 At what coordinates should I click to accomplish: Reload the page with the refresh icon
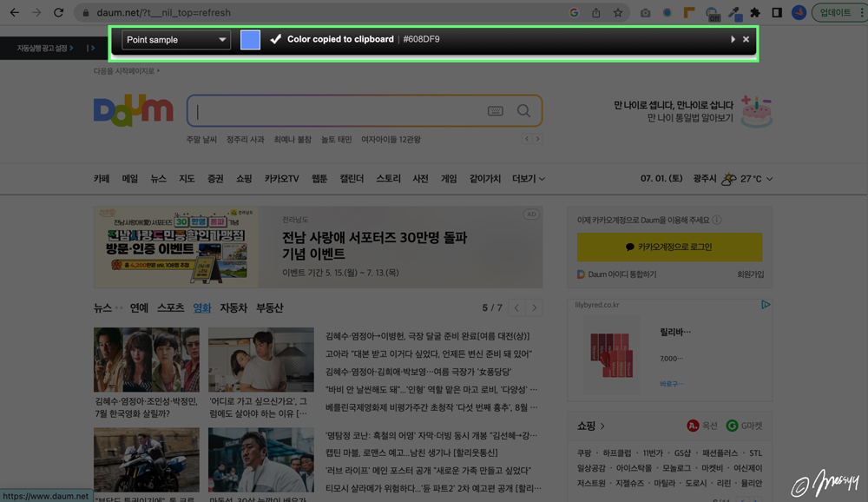click(x=59, y=12)
